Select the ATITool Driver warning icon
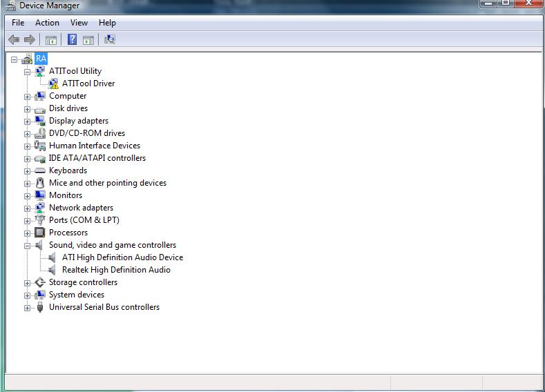 (x=53, y=84)
